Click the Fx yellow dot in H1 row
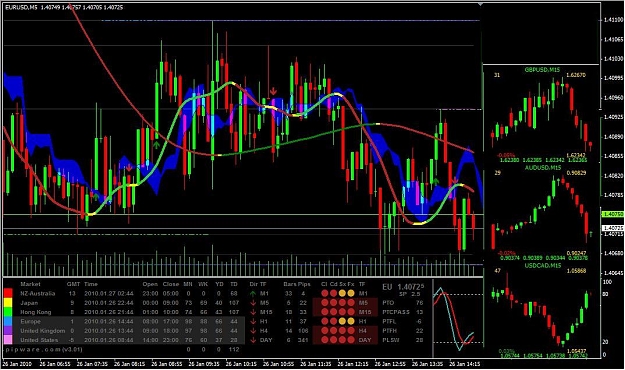Screen dimensions: 625x370 351,321
